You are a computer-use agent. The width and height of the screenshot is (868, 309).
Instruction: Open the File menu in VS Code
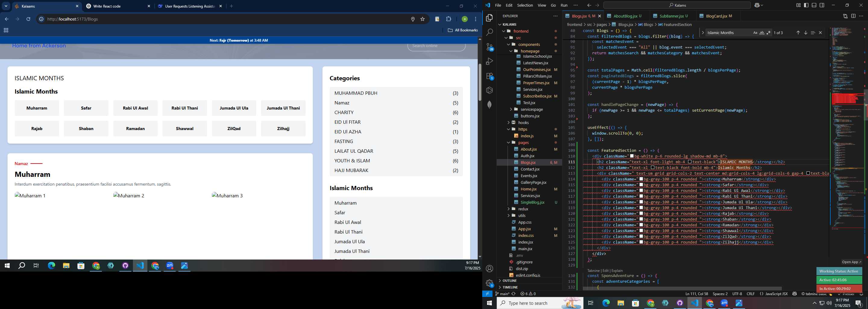[498, 5]
